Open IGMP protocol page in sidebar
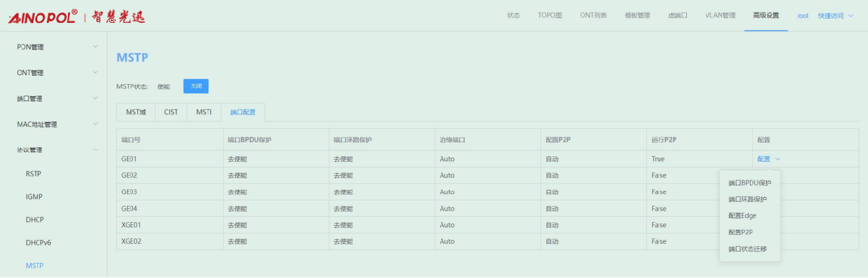 (34, 197)
